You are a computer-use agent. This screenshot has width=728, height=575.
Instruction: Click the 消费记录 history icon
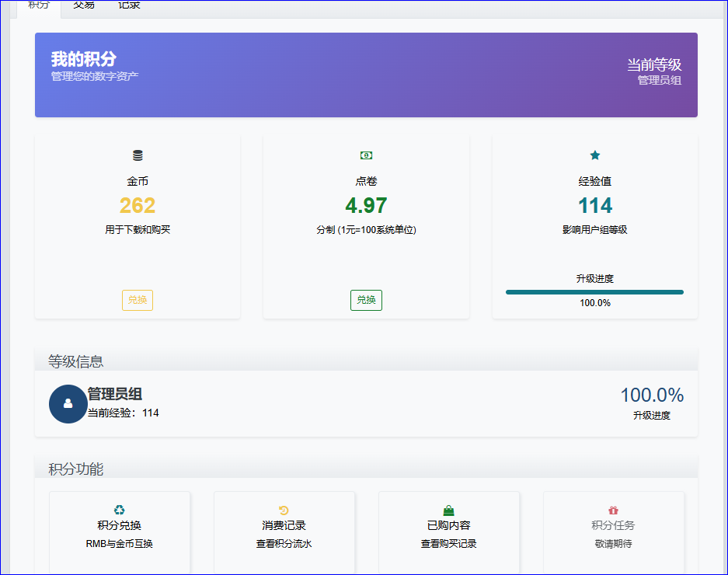[x=284, y=511]
